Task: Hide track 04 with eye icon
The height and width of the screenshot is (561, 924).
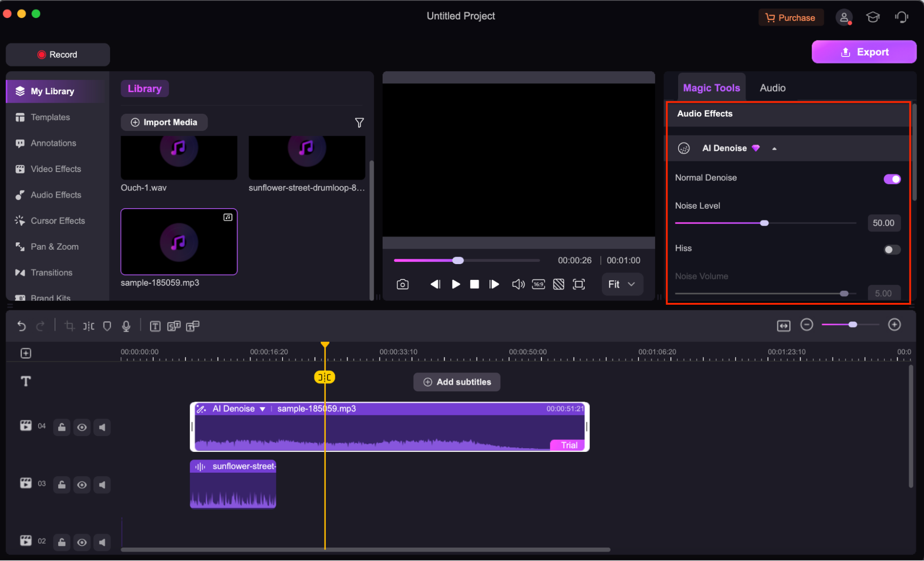Action: 82,427
